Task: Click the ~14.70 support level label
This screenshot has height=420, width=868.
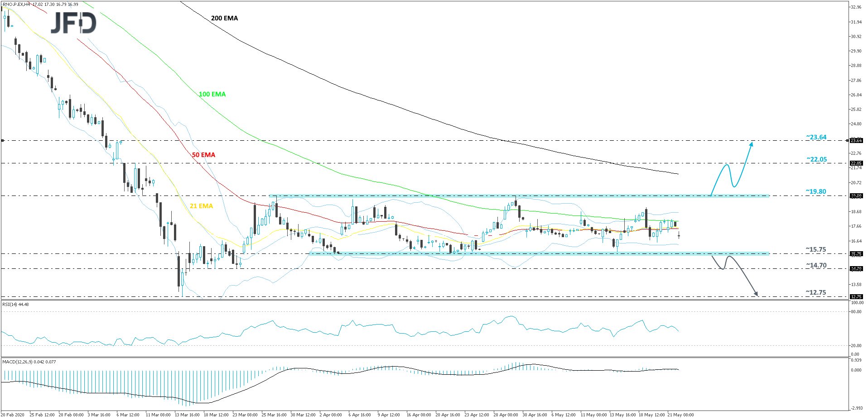Action: coord(815,265)
